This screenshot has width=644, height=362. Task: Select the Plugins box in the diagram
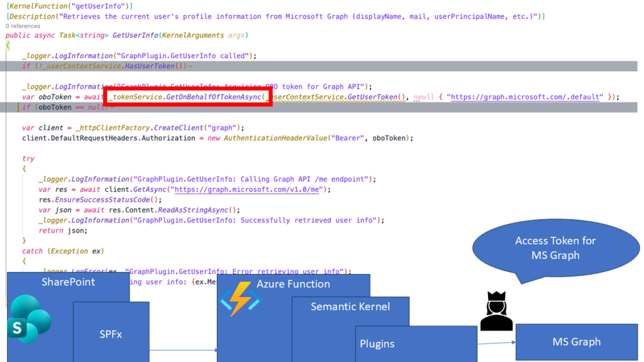point(416,344)
